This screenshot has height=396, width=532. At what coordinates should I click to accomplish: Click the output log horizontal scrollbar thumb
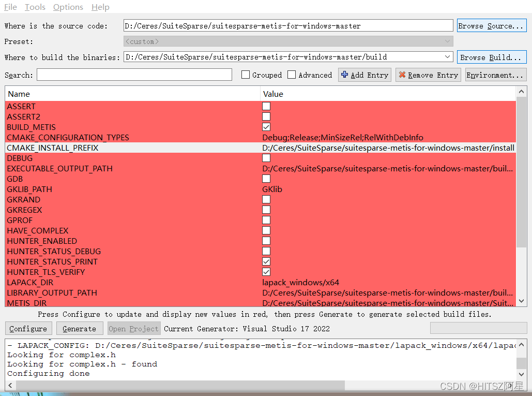point(180,385)
